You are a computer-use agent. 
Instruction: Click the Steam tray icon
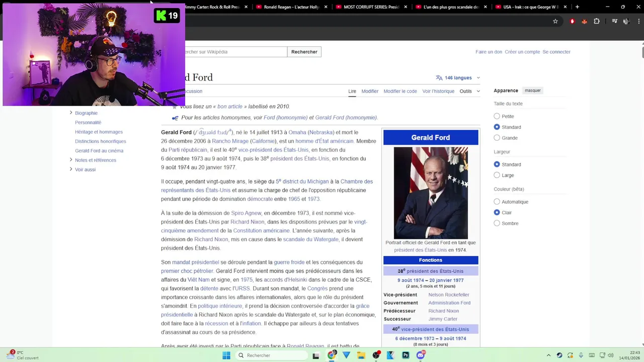[559, 355]
